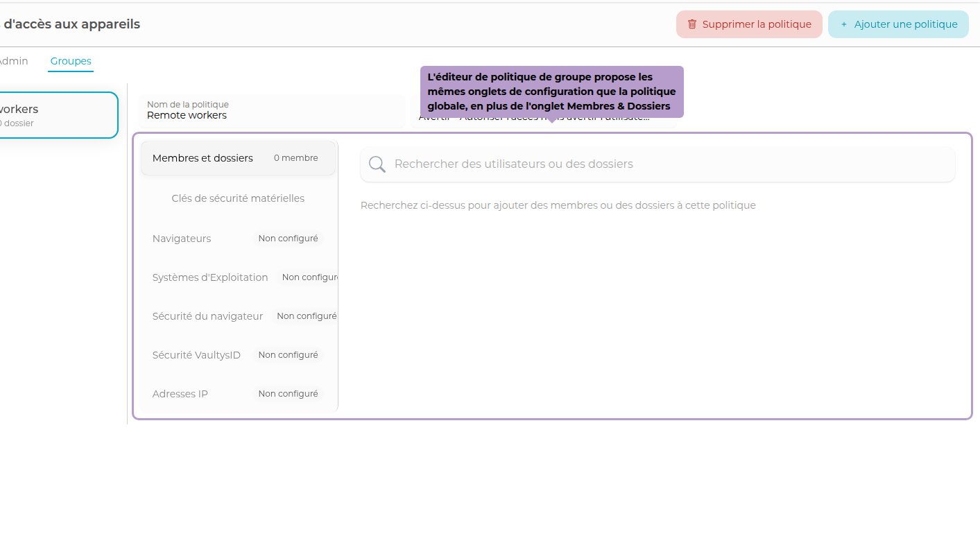The image size is (980, 552).
Task: Click the 'Ajouter une politique' button
Action: [x=898, y=24]
